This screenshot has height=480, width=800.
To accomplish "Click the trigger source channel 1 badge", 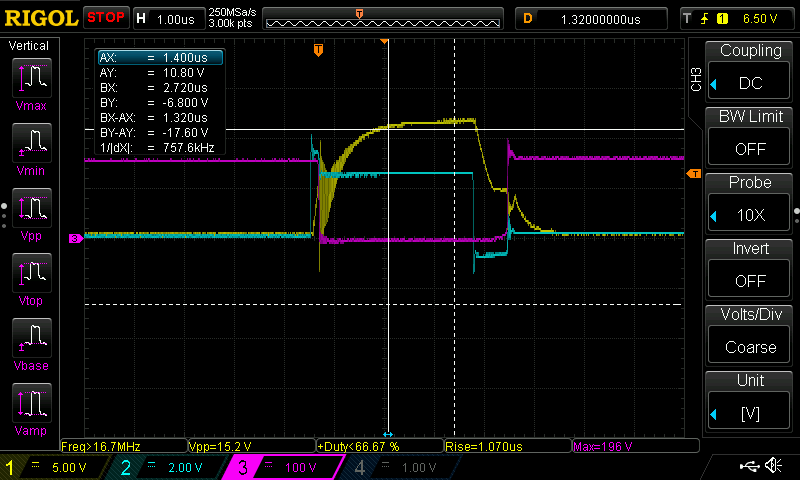I will click(722, 19).
